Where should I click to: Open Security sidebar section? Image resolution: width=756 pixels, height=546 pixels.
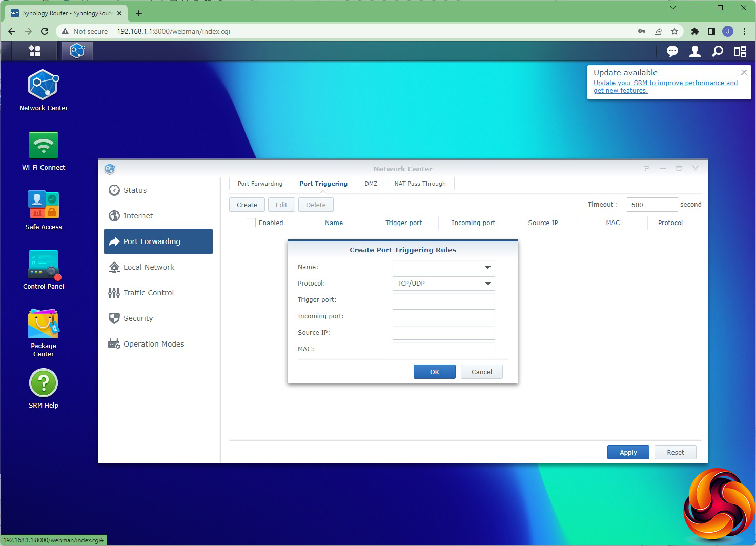[158, 318]
